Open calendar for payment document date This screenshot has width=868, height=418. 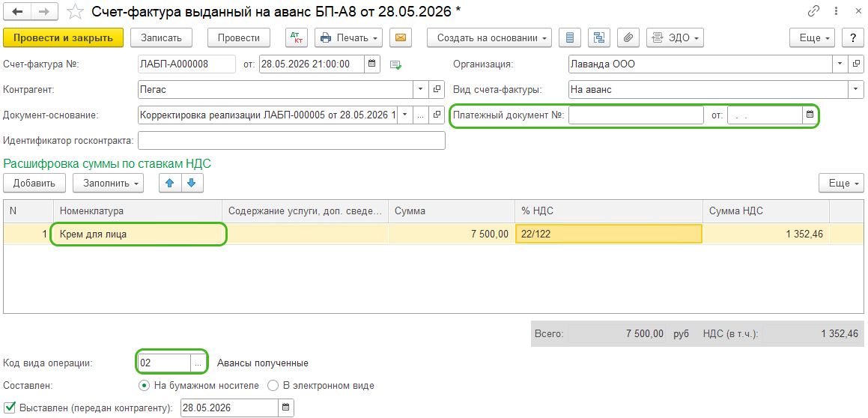(810, 115)
